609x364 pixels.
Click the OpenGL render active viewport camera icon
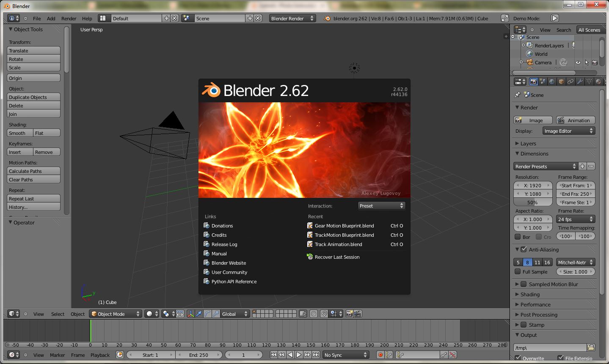[350, 314]
